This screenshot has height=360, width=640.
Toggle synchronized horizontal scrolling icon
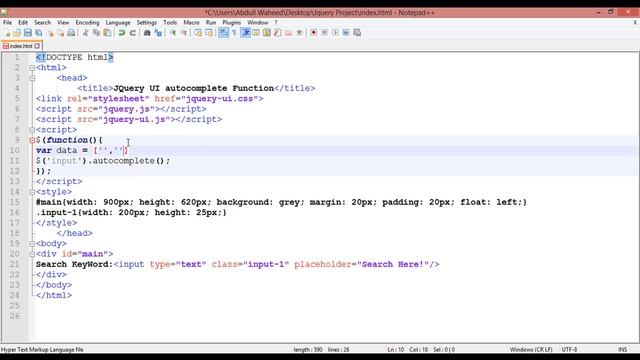tap(209, 33)
